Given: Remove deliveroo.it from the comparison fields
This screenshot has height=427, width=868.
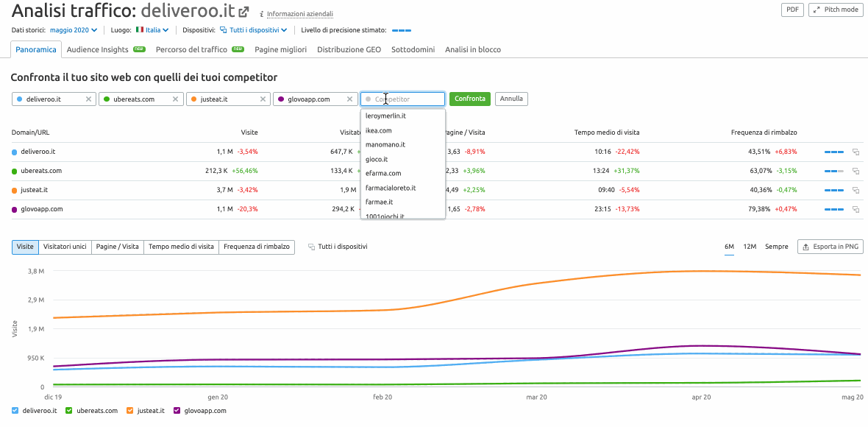Looking at the screenshot, I should (x=88, y=99).
